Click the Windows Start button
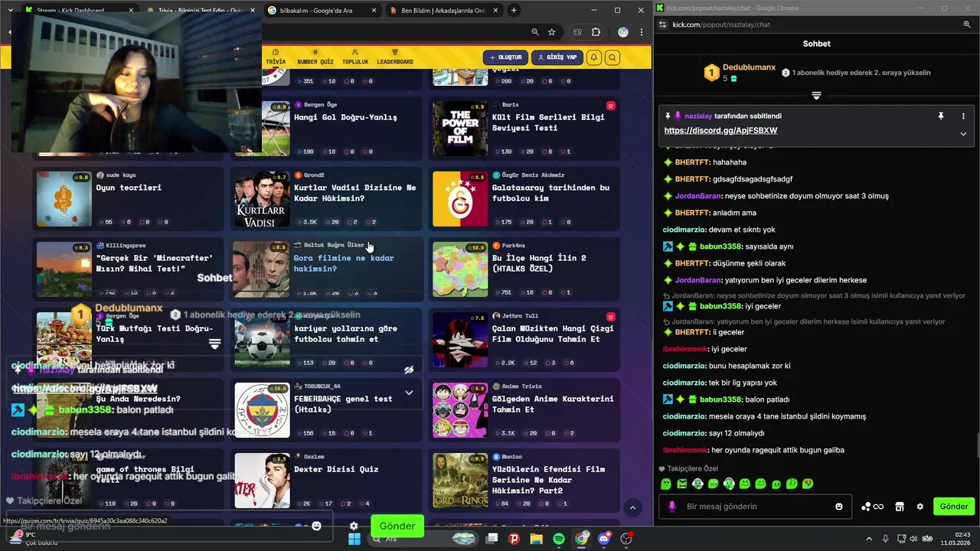Screen dimensions: 980x551 pyautogui.click(x=354, y=539)
